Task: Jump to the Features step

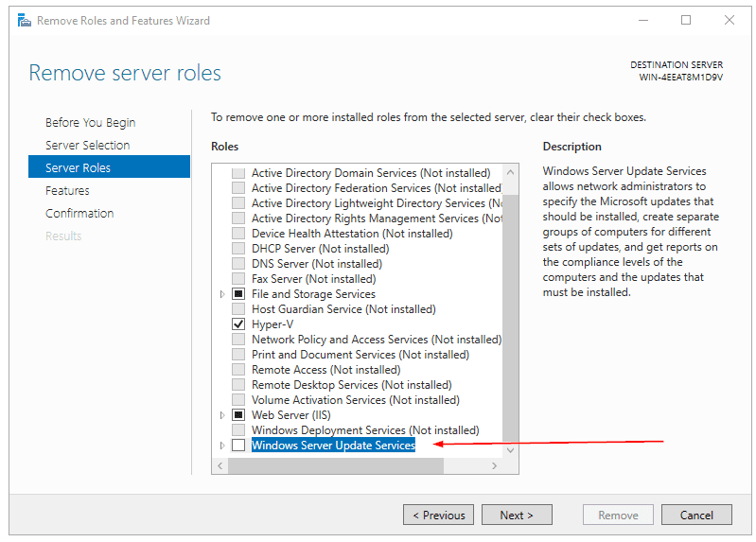Action: click(67, 190)
